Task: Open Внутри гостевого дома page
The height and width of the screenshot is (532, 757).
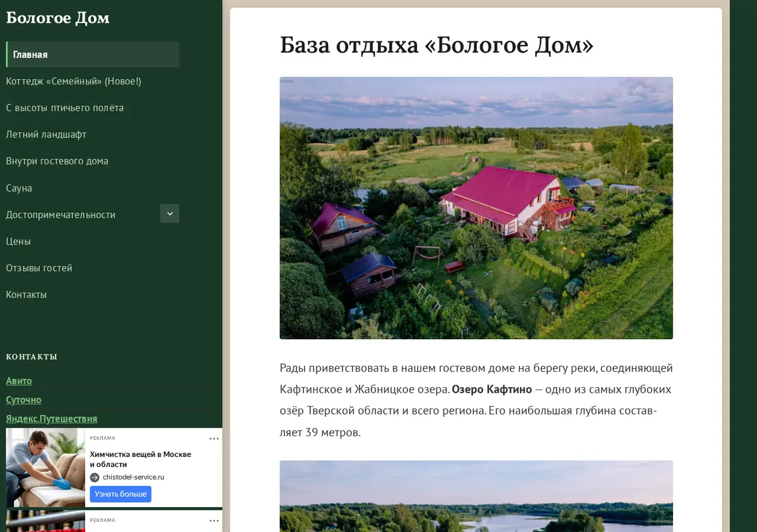Action: tap(57, 161)
